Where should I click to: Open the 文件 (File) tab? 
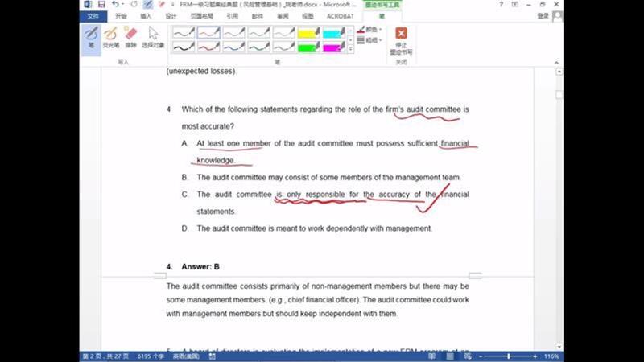pos(93,15)
